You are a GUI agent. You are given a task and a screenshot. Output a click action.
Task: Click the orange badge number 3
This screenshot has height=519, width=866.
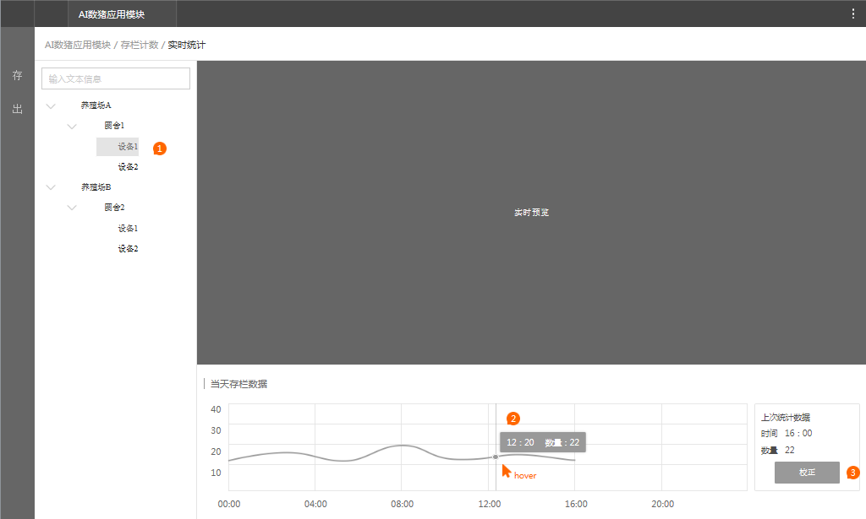click(853, 472)
